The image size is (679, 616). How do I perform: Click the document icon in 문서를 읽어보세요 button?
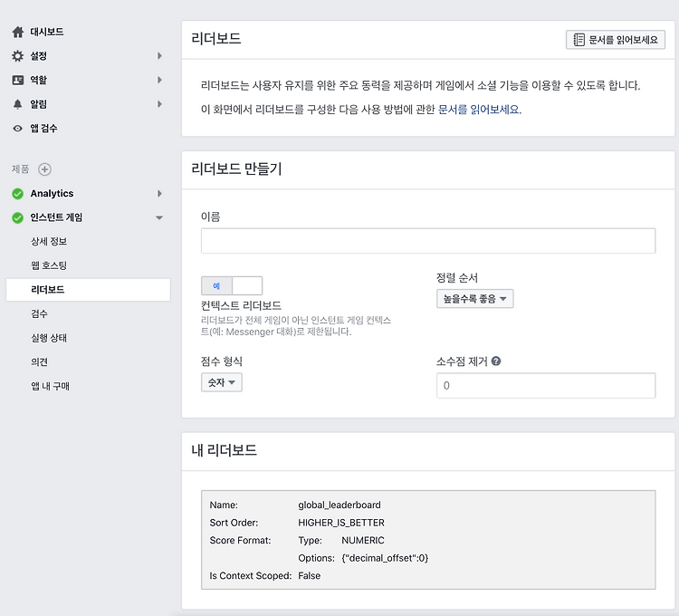(x=579, y=40)
